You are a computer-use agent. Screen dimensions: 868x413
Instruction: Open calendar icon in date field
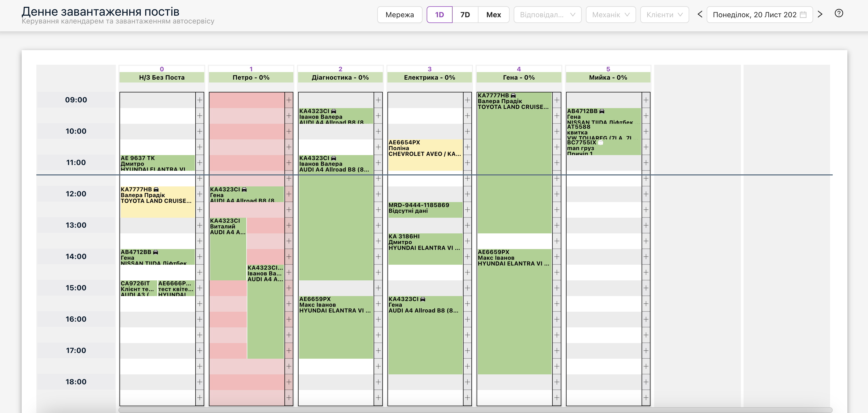803,15
